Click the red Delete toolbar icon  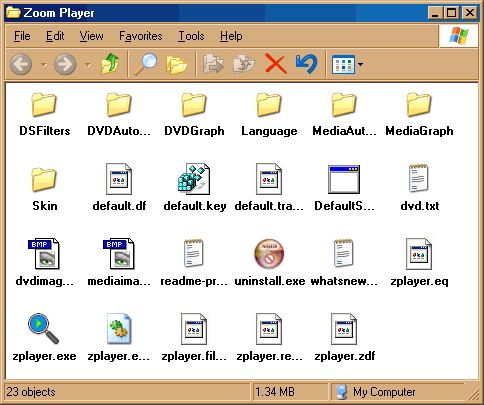pos(276,64)
